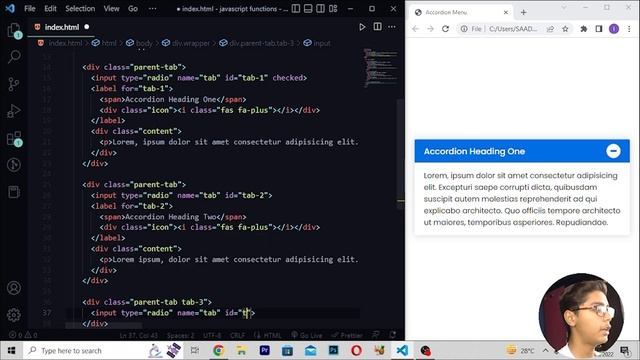Screen dimensions: 640x360
Task: Open Chrome extensions puzzle icon
Action: (x=584, y=29)
